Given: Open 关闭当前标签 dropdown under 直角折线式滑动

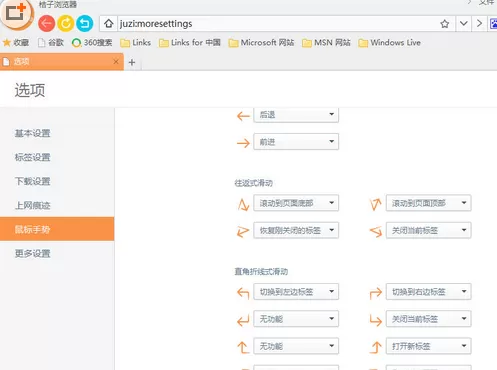Looking at the screenshot, I should click(428, 319).
